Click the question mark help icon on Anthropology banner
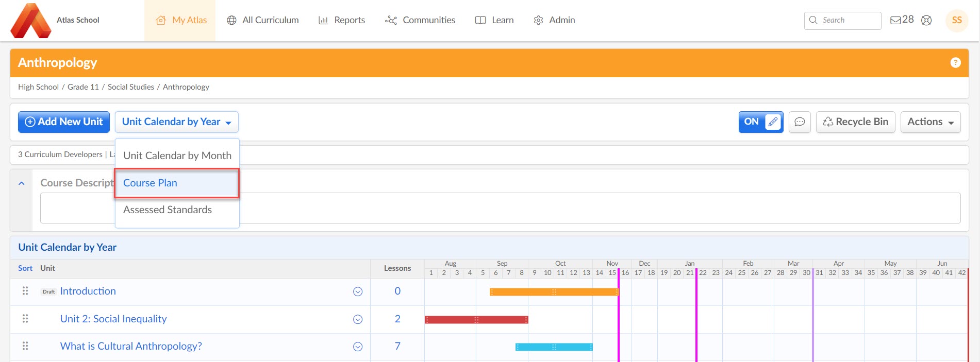This screenshot has width=980, height=362. click(x=955, y=62)
